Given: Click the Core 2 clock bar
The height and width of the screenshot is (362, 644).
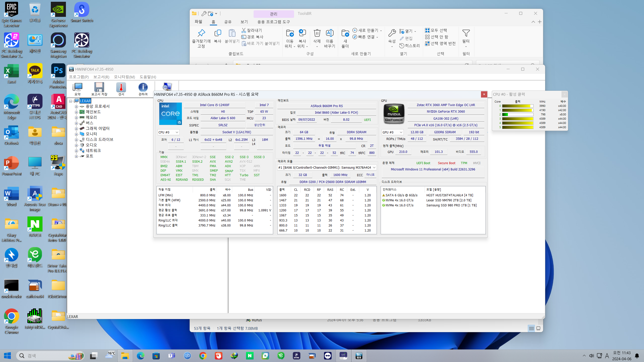Looking at the screenshot, I should (x=518, y=114).
